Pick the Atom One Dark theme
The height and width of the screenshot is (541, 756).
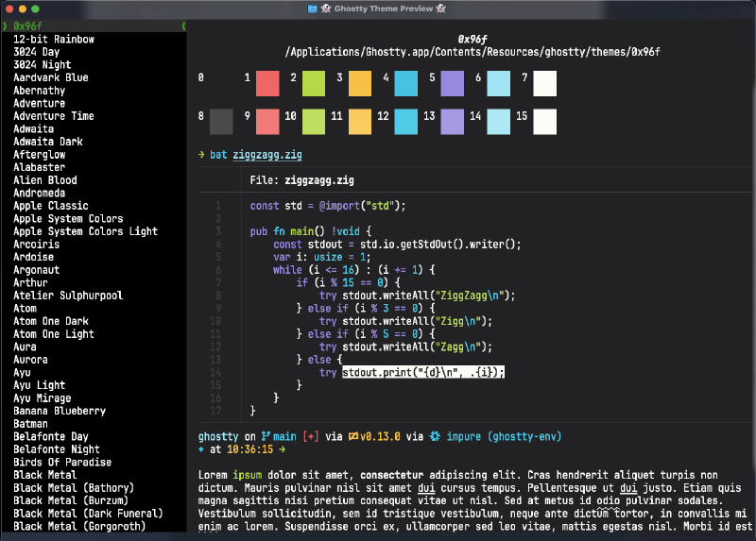click(51, 321)
